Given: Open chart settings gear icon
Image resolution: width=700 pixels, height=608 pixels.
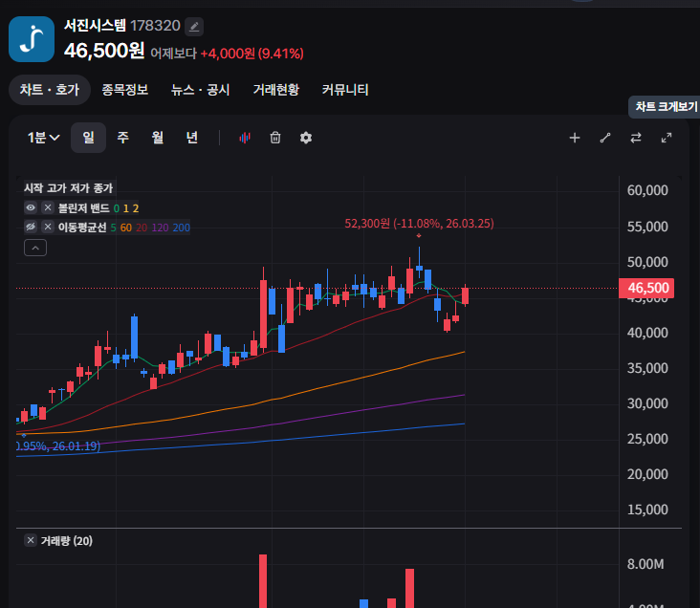Looking at the screenshot, I should click(306, 138).
